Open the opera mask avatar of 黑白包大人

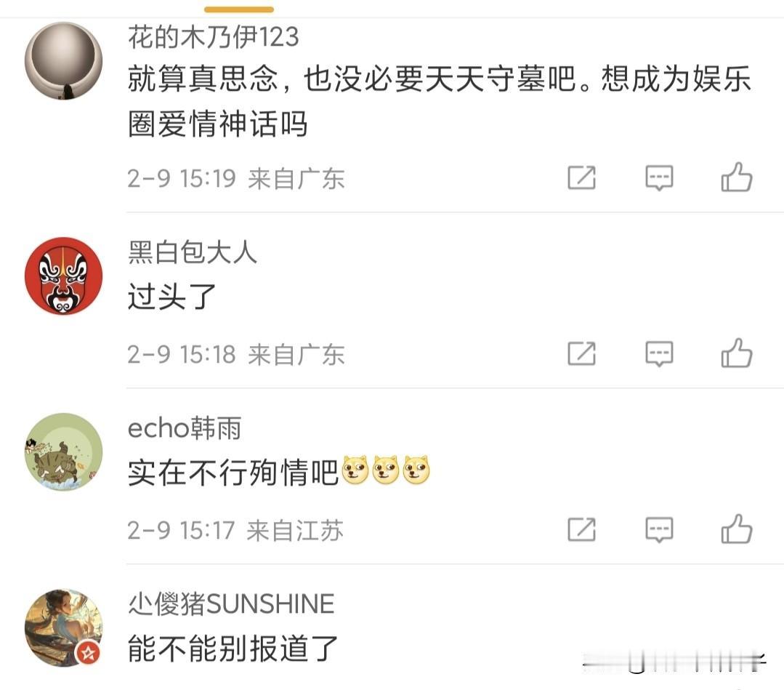tap(63, 276)
